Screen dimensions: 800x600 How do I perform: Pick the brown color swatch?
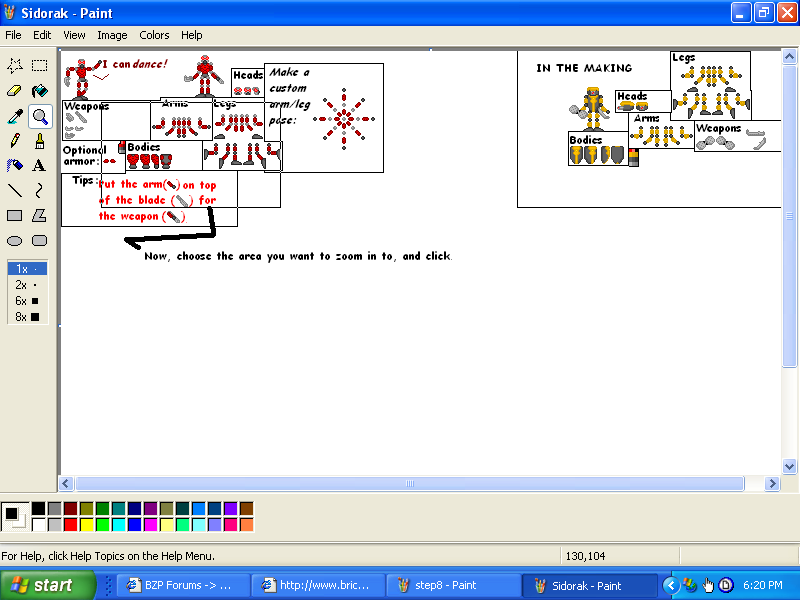click(x=246, y=509)
